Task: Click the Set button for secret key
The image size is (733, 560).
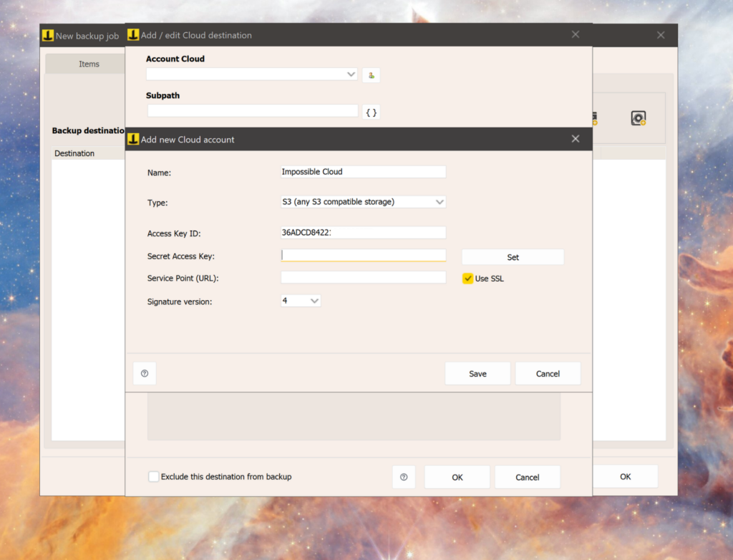Action: (x=513, y=257)
